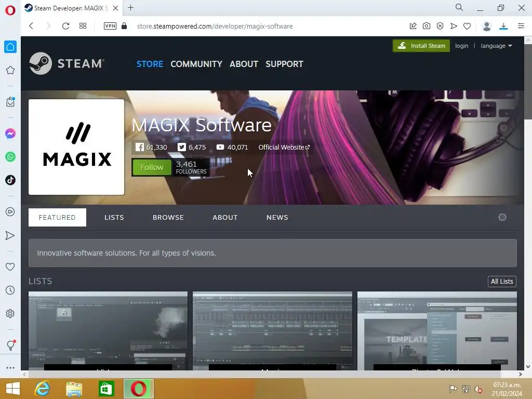Open the STORE menu
This screenshot has width=532, height=399.
150,64
